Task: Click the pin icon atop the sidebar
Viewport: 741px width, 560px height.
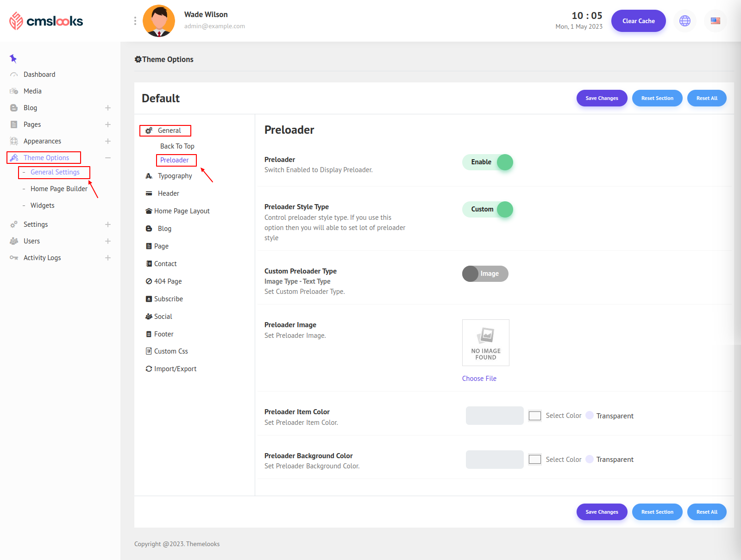Action: pos(13,58)
